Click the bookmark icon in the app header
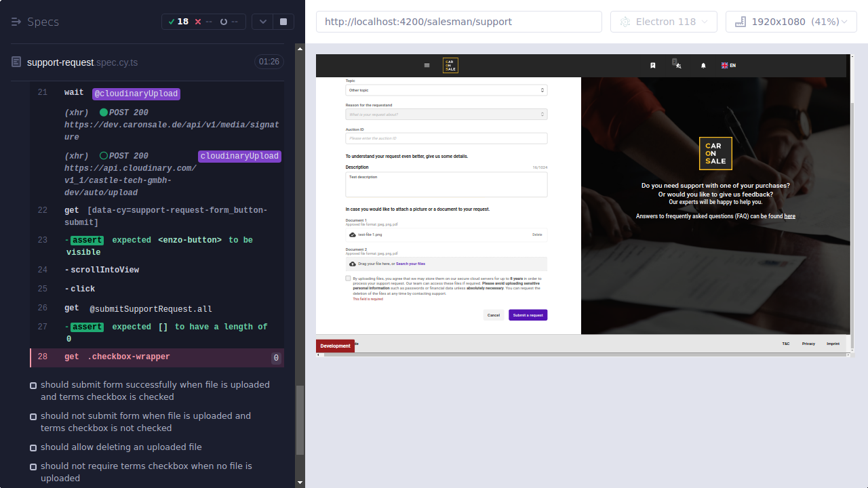 click(653, 65)
